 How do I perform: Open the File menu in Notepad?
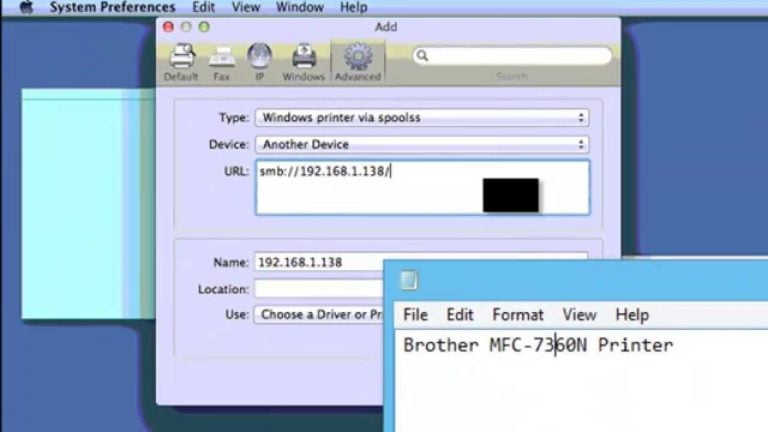pos(415,315)
